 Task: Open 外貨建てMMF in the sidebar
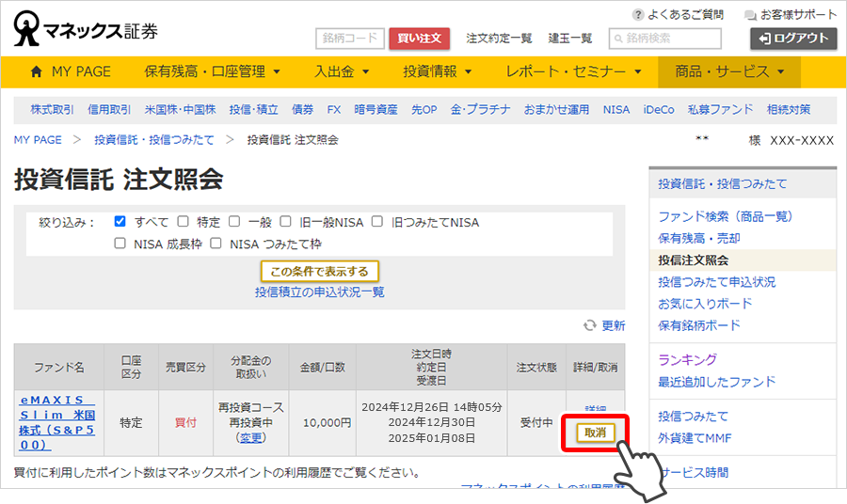tap(695, 437)
